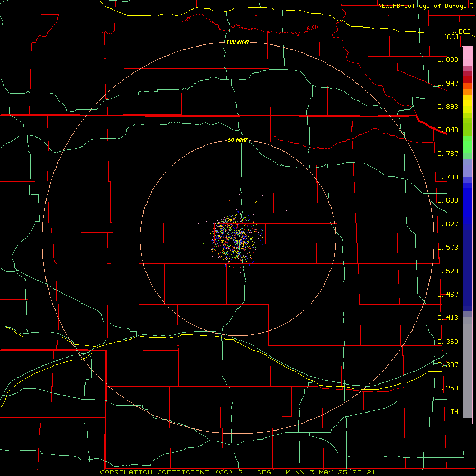Image resolution: width=476 pixels, height=476 pixels.
Task: Click the 0.573 color scale value
Action: [x=448, y=248]
